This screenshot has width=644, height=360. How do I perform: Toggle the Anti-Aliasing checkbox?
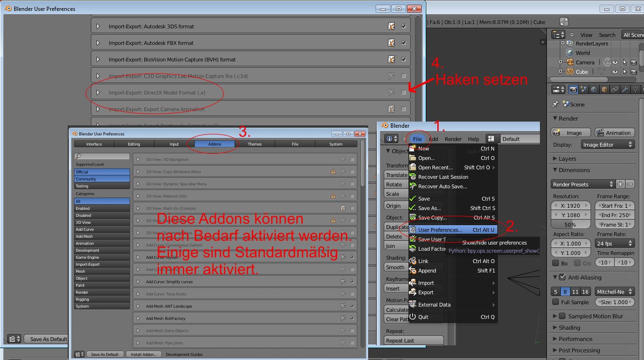562,277
